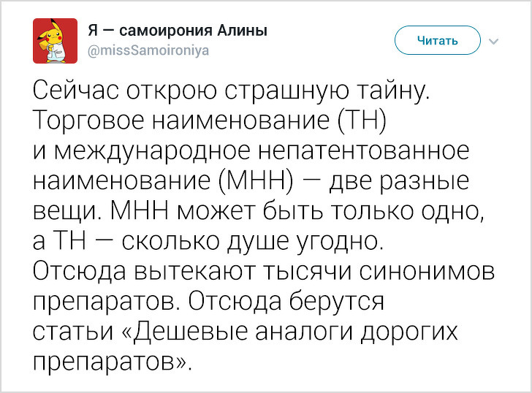Open the @missSamoironiya handle link

point(148,50)
